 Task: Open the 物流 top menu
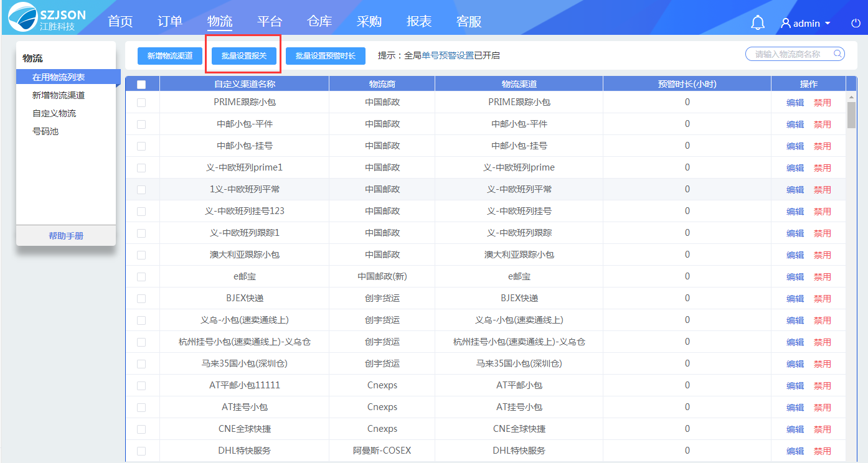tap(220, 21)
